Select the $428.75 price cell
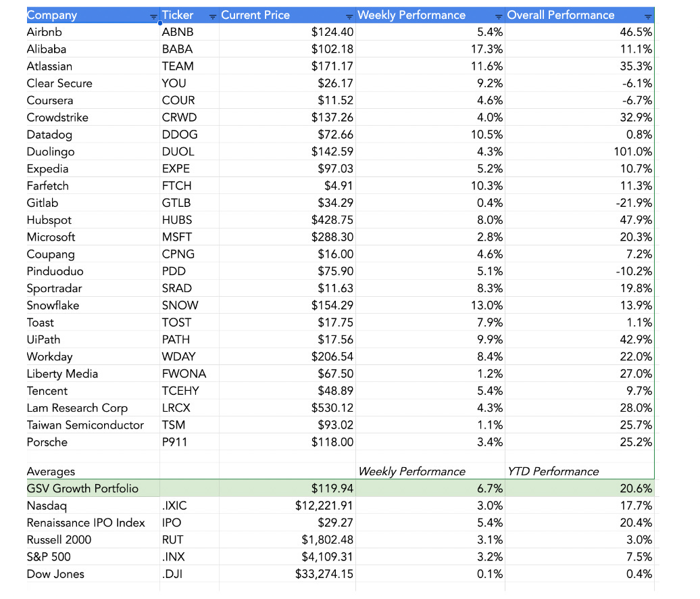 click(x=287, y=220)
